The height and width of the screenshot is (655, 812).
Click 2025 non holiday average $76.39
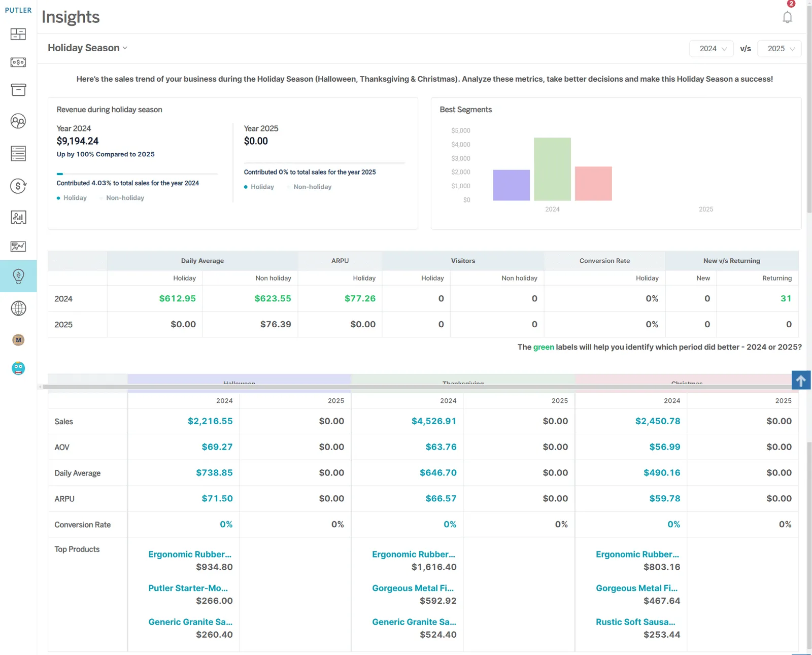276,324
